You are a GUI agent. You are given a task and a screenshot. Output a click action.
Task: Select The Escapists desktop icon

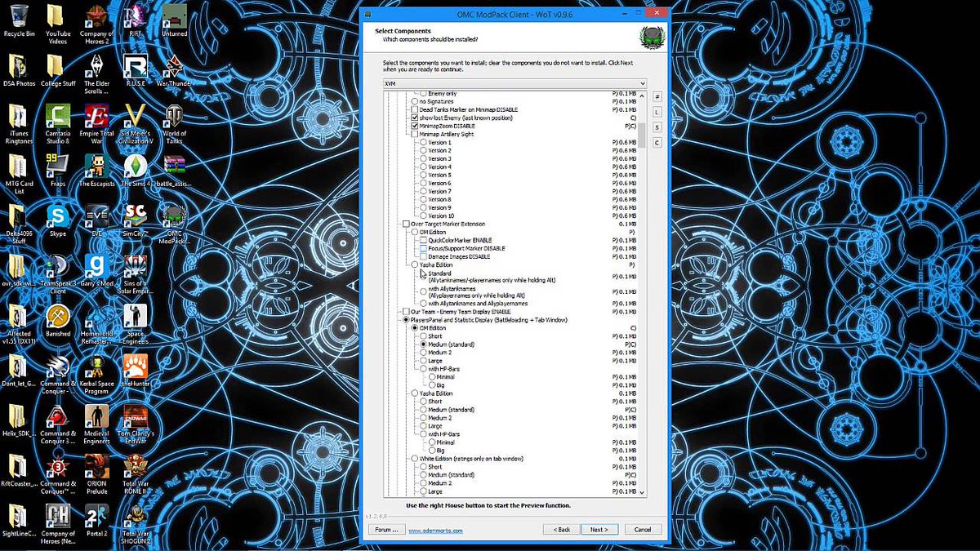coord(97,171)
